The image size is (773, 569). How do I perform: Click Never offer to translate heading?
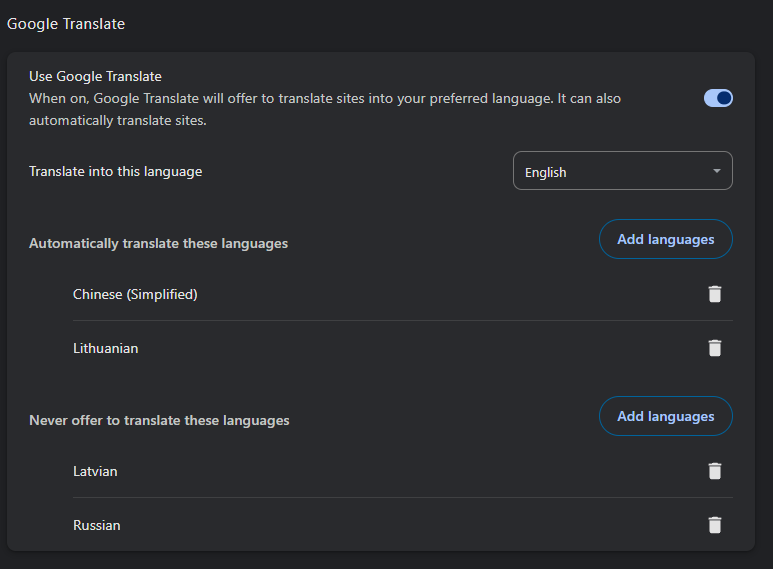click(159, 421)
